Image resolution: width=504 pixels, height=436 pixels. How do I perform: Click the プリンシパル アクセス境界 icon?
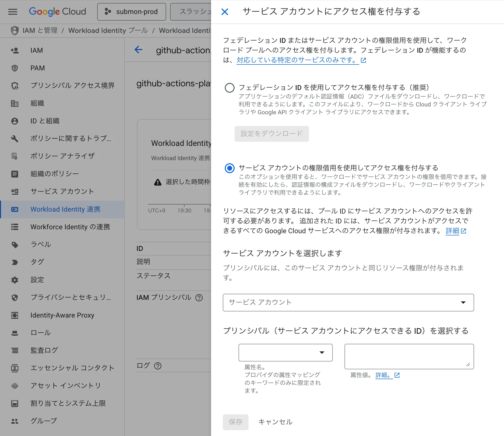15,86
